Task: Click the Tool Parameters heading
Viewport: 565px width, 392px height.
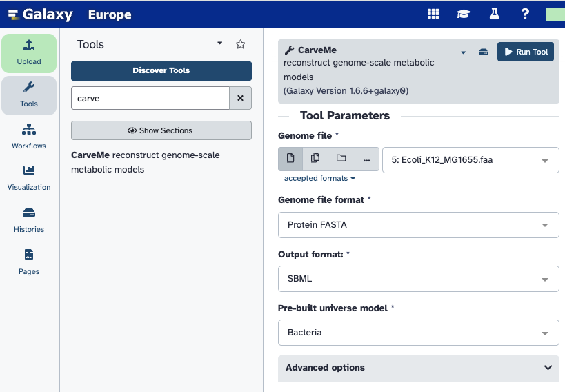Action: point(345,115)
